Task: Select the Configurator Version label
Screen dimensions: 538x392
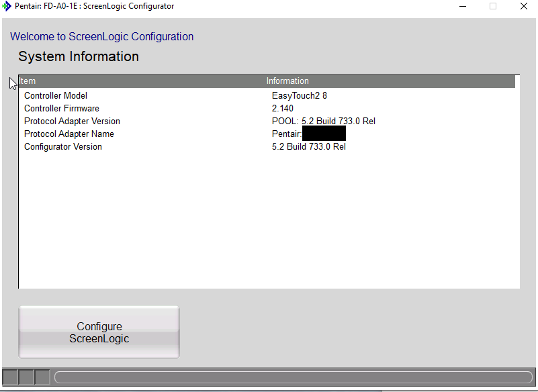Action: pos(63,146)
